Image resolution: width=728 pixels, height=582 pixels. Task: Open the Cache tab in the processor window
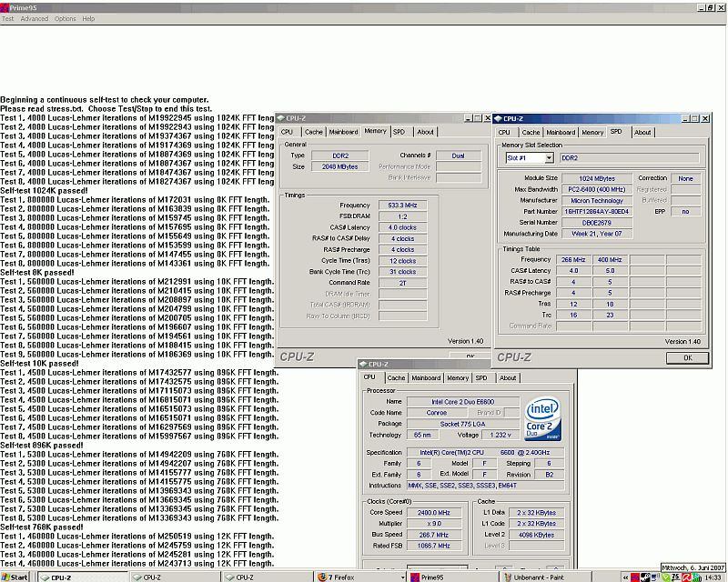click(x=396, y=377)
